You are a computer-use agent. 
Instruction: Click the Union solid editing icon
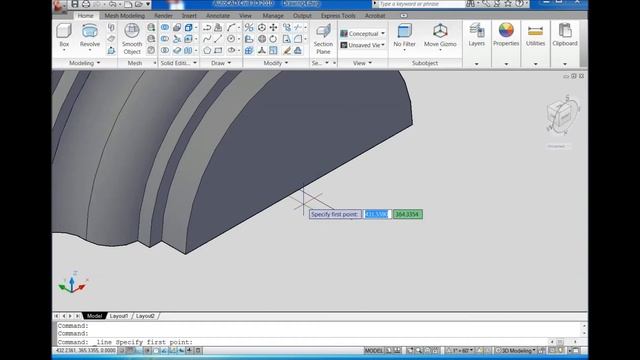click(164, 27)
